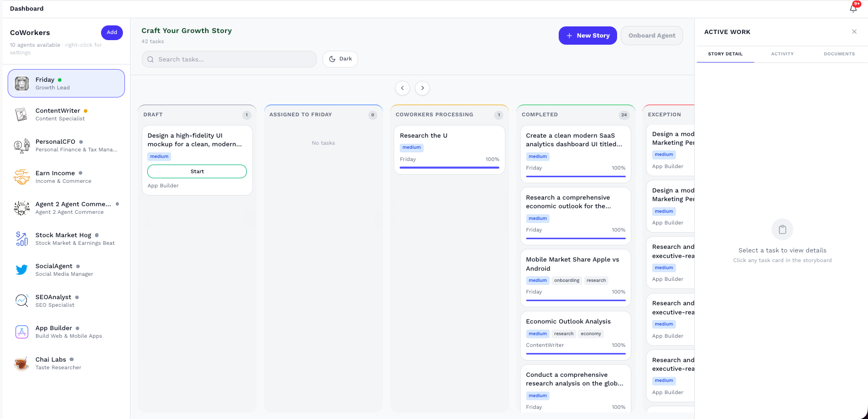
Task: Open the Documents tab
Action: coord(839,54)
